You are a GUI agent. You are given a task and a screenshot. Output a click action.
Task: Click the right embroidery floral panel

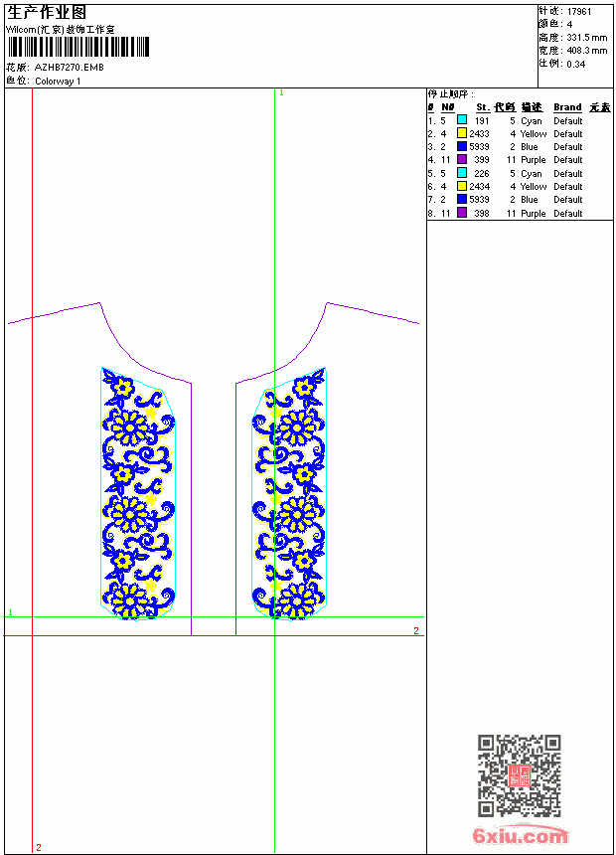tap(289, 493)
